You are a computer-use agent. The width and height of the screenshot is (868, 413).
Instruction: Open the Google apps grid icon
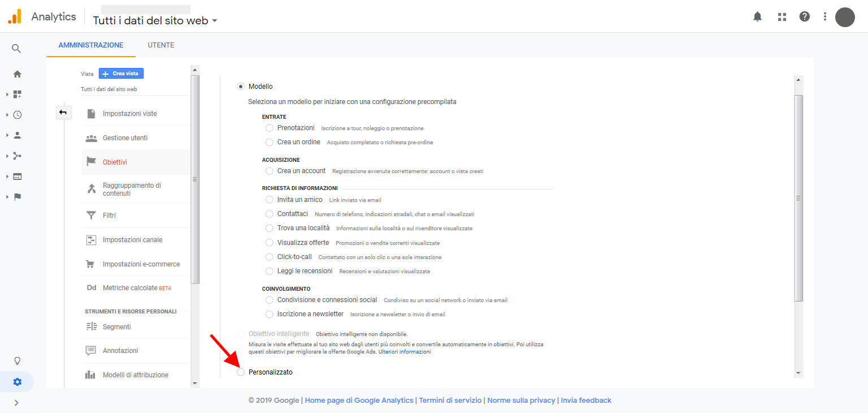782,17
